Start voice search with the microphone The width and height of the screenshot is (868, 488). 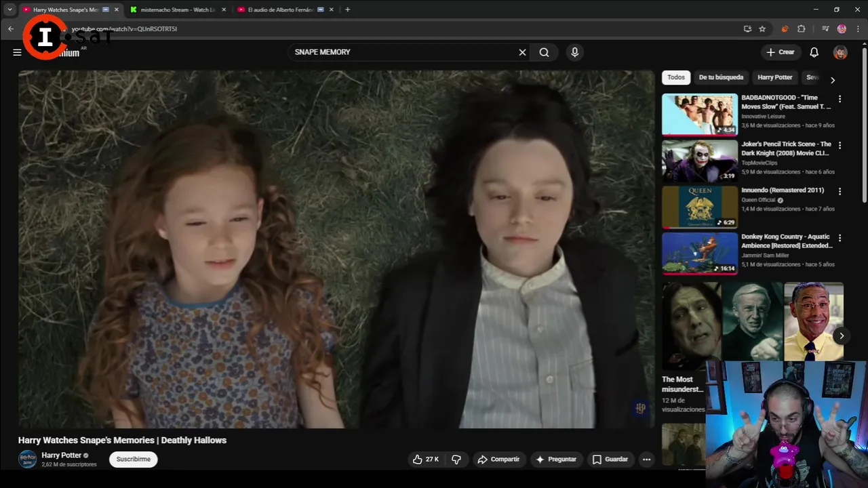click(x=574, y=52)
